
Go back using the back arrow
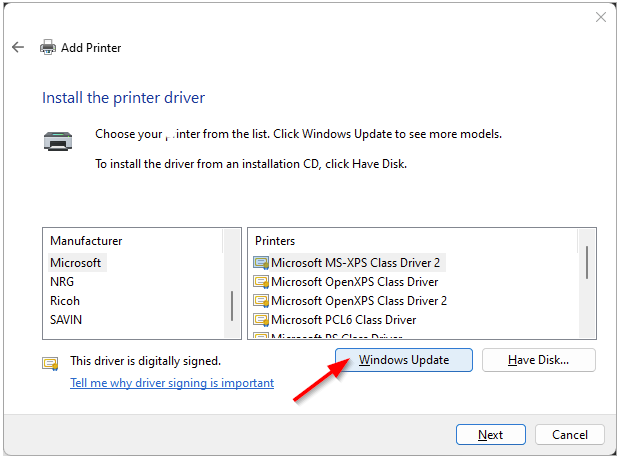(x=18, y=48)
